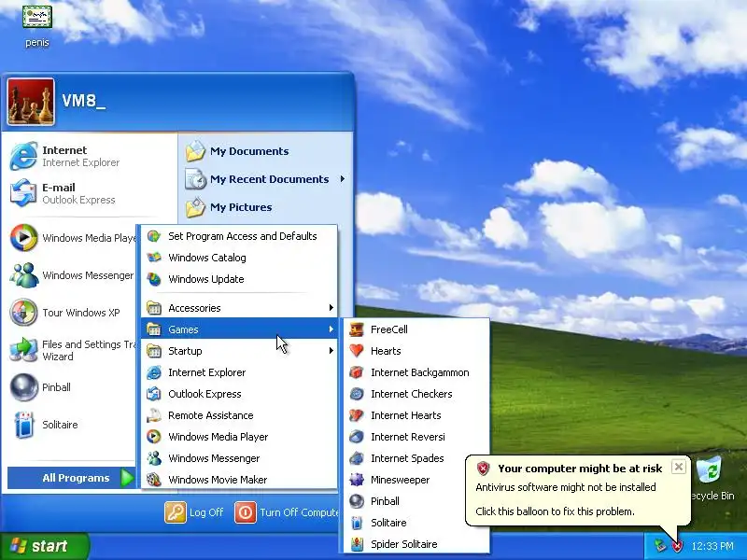Click the Pinball icon in Games submenu
Viewport: 747px width, 560px height.
(357, 501)
